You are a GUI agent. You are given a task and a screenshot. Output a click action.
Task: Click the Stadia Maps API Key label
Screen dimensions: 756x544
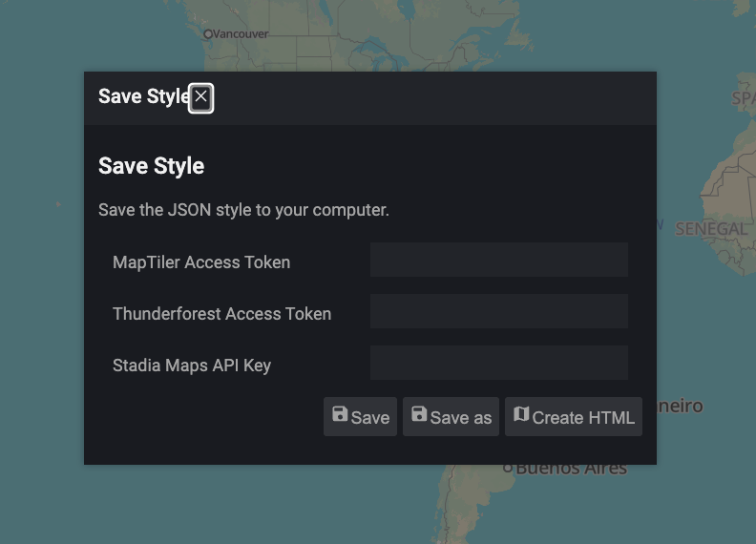click(192, 366)
